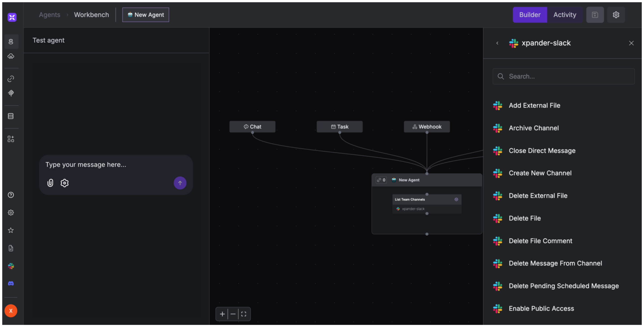Screen dimensions: 644x327
Task: Click the Webhook trigger node
Action: click(x=427, y=126)
